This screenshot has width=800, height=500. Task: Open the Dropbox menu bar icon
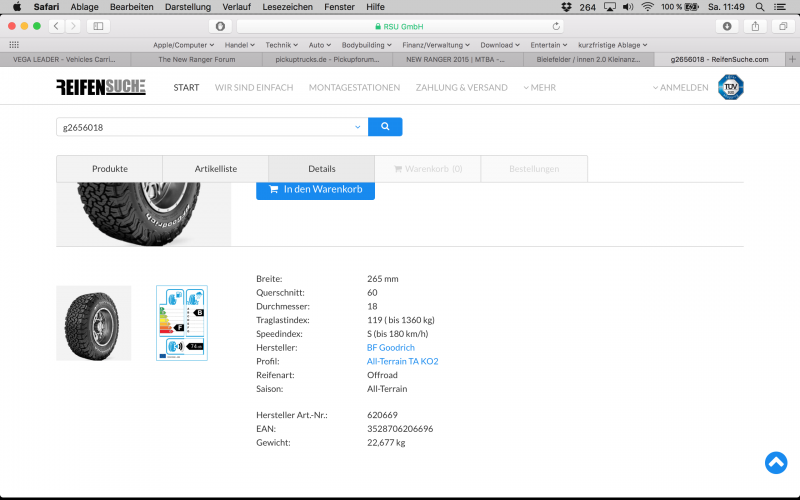point(566,7)
